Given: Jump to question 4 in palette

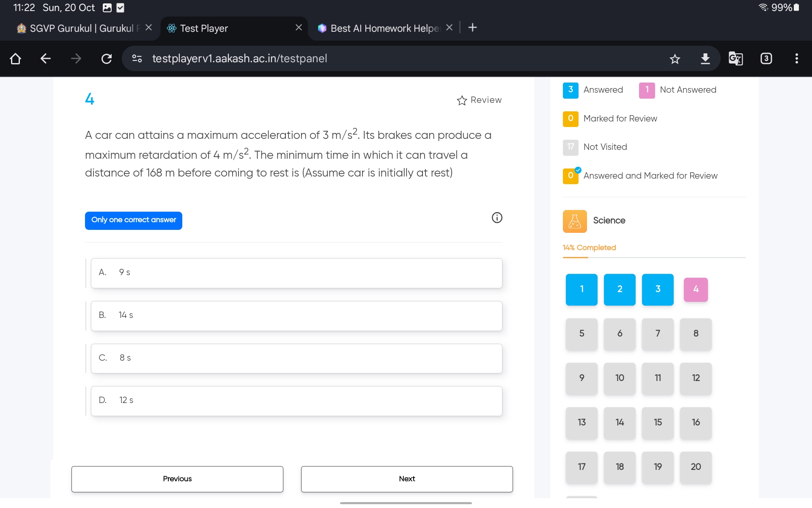Looking at the screenshot, I should coord(696,290).
